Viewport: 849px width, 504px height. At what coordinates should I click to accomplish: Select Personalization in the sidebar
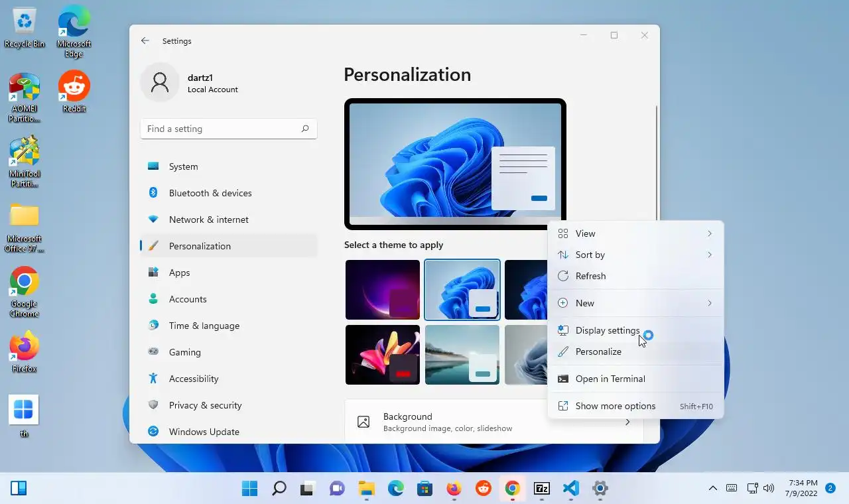point(229,246)
